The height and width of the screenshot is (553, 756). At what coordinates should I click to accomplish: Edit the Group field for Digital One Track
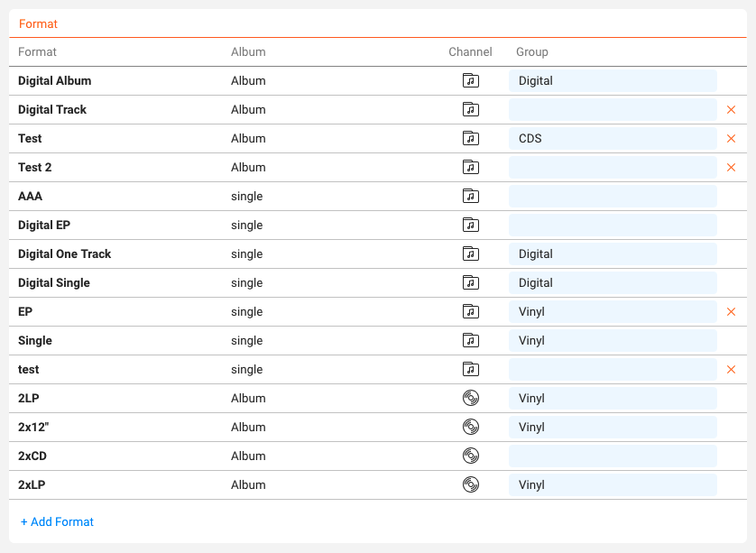[613, 254]
